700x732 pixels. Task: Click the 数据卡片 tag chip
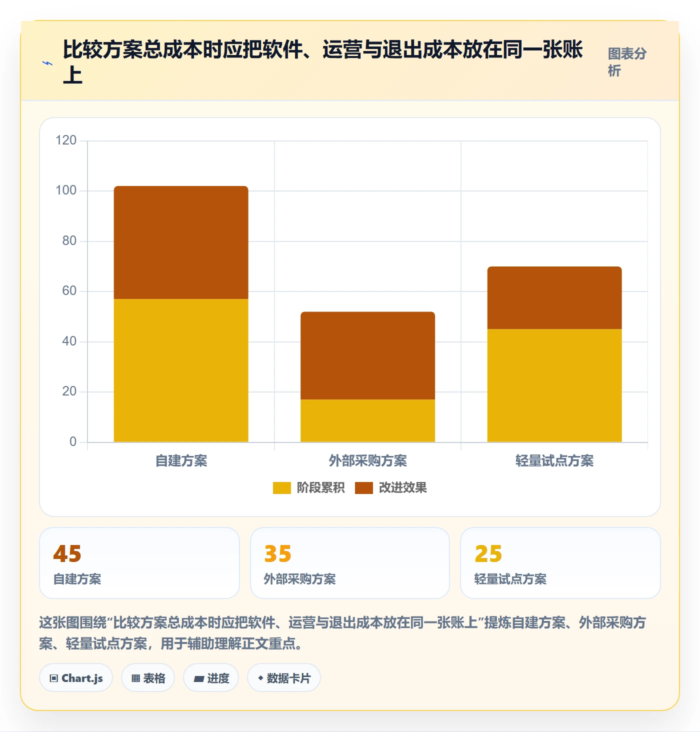tap(284, 678)
